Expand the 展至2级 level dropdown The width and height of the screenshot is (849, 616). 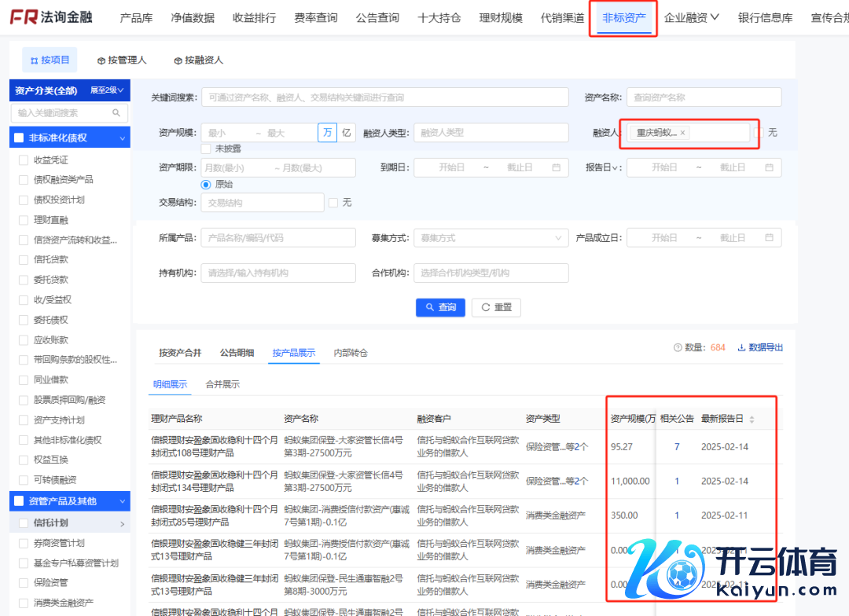[x=107, y=90]
